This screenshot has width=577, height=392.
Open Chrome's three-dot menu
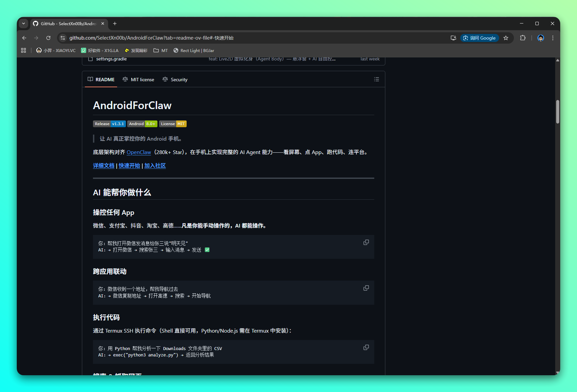pyautogui.click(x=553, y=38)
